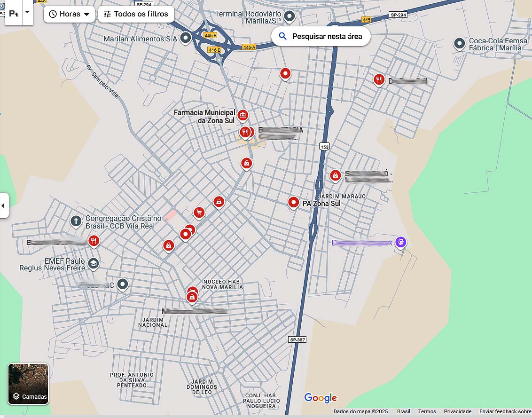Open the EMEF Paulo Reglus school marker
Image resolution: width=532 pixels, height=418 pixels.
pyautogui.click(x=94, y=264)
